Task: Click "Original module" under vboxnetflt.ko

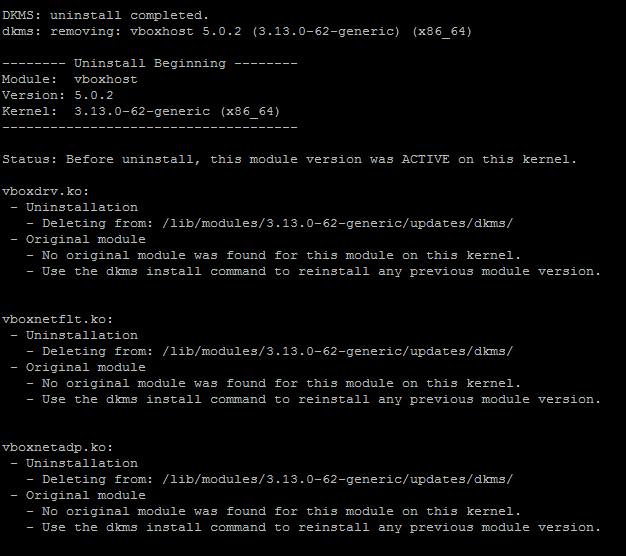Action: (x=86, y=367)
